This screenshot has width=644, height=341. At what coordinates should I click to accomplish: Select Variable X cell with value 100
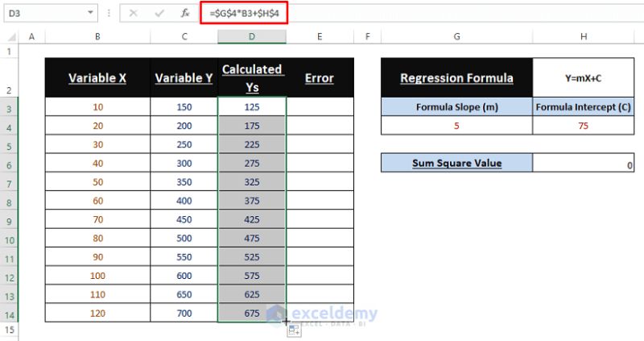coord(97,276)
